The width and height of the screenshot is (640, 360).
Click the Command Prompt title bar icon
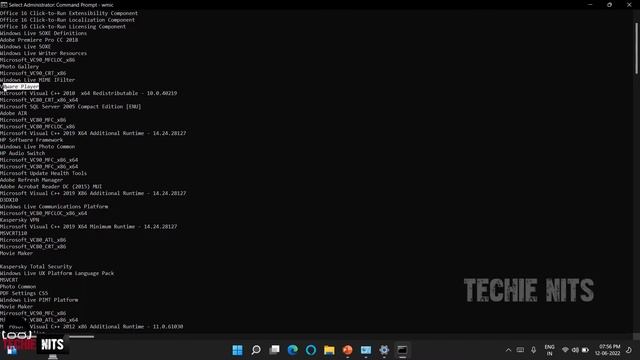click(x=4, y=5)
